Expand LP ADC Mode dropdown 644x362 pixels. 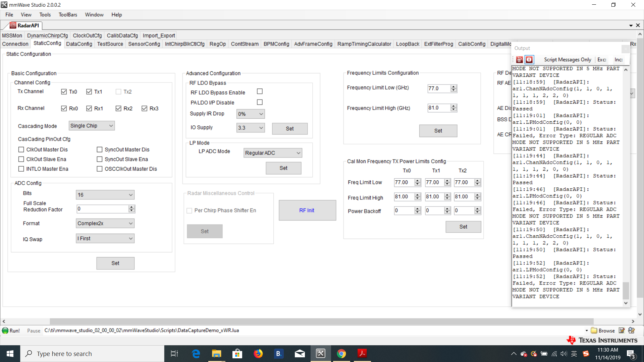pos(272,153)
